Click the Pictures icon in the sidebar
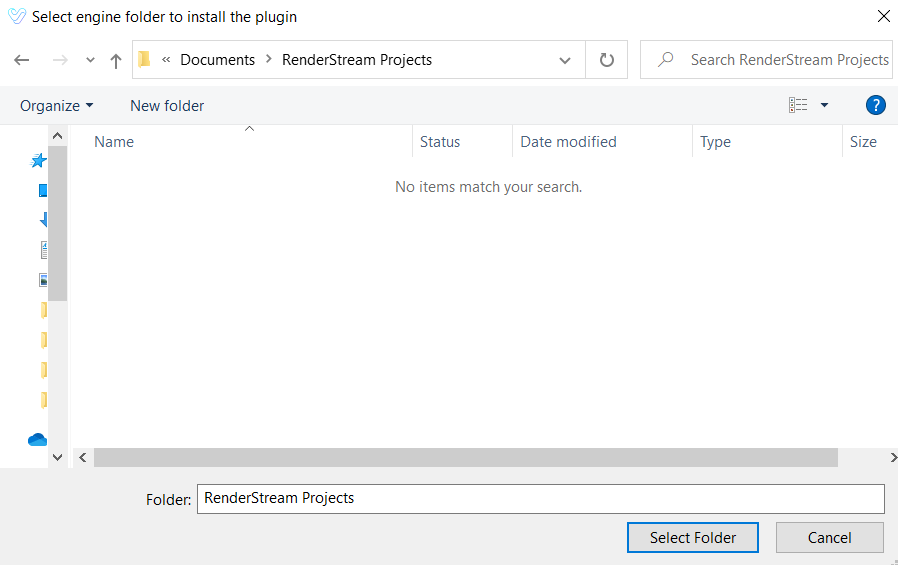 pos(44,280)
